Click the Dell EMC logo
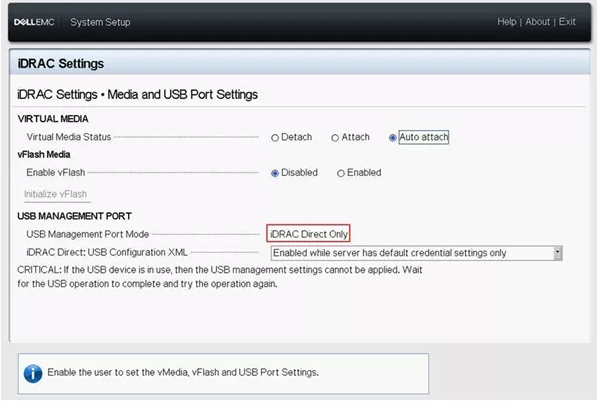This screenshot has height=404, width=598. click(34, 22)
